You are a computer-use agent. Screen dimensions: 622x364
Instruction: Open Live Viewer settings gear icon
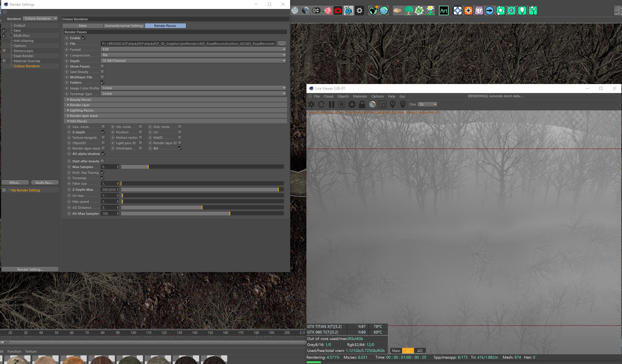coord(352,104)
